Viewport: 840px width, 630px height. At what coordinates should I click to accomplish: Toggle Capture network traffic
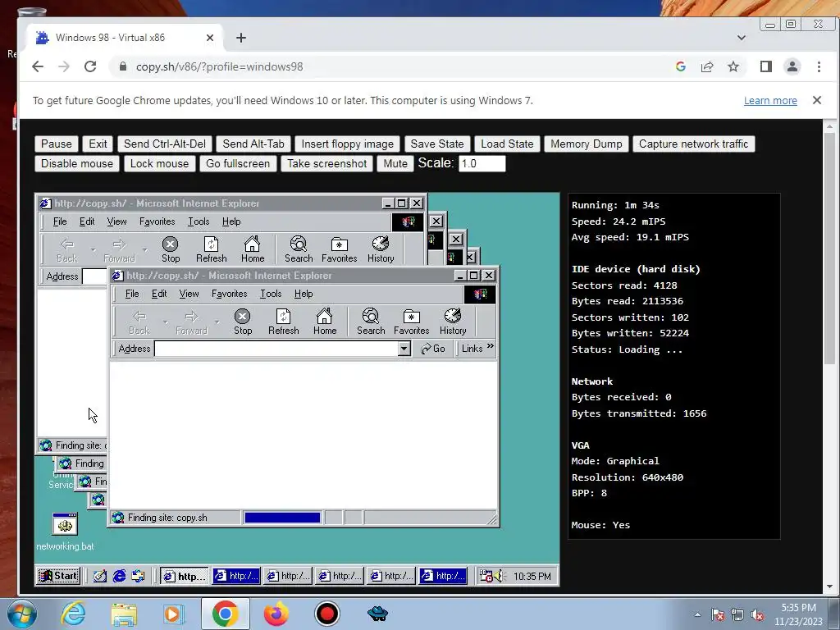click(693, 144)
